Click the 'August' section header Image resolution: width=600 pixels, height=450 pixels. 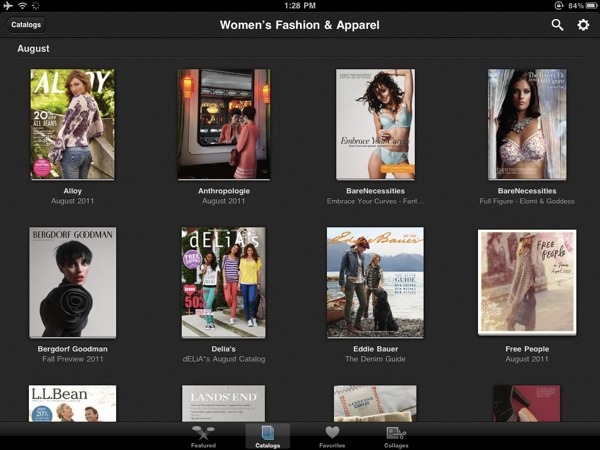click(33, 49)
